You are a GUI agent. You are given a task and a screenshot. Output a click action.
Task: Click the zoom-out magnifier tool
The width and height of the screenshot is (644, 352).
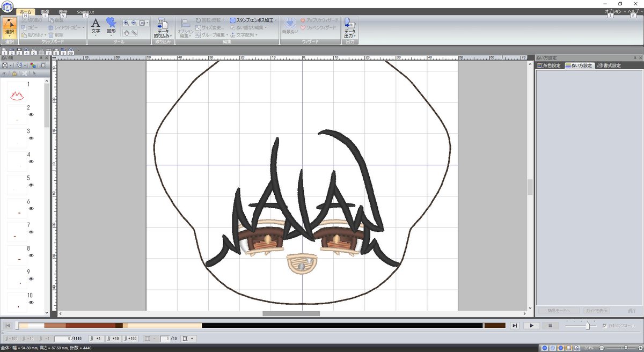click(134, 23)
